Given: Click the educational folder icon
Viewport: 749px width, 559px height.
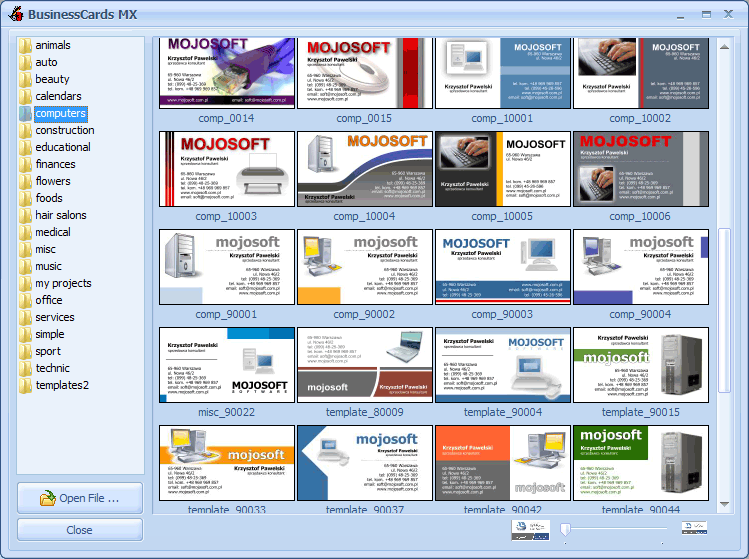Looking at the screenshot, I should [25, 148].
